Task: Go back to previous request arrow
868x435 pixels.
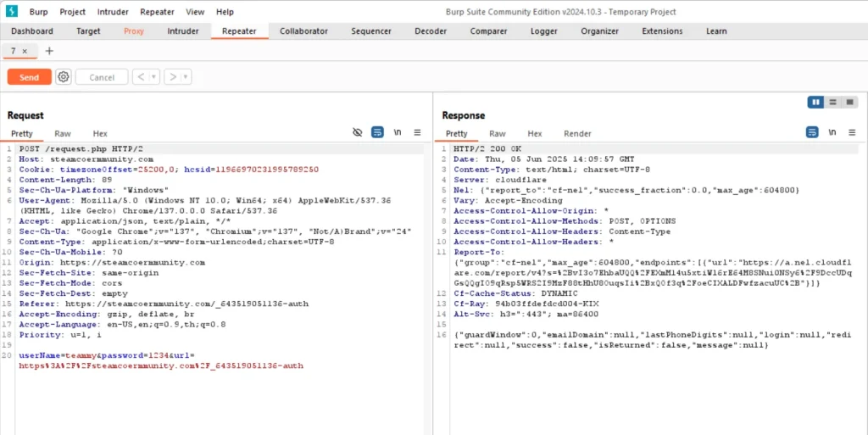Action: (x=141, y=77)
